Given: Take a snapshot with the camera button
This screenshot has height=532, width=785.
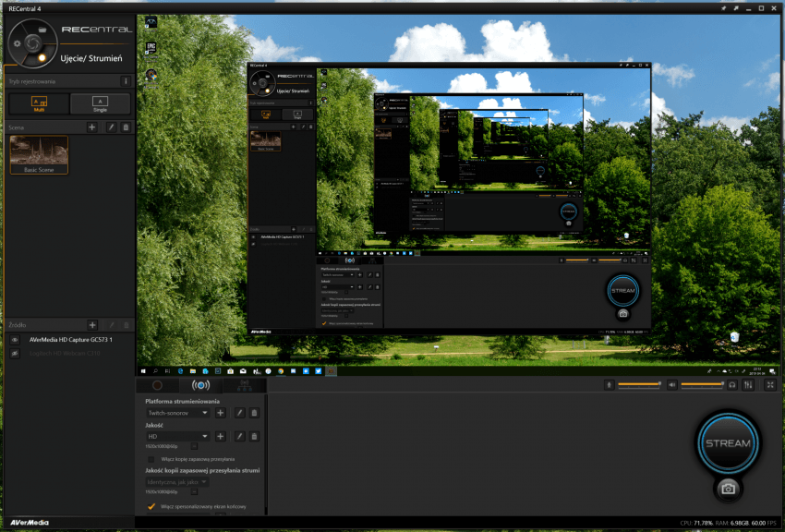Looking at the screenshot, I should coord(728,489).
